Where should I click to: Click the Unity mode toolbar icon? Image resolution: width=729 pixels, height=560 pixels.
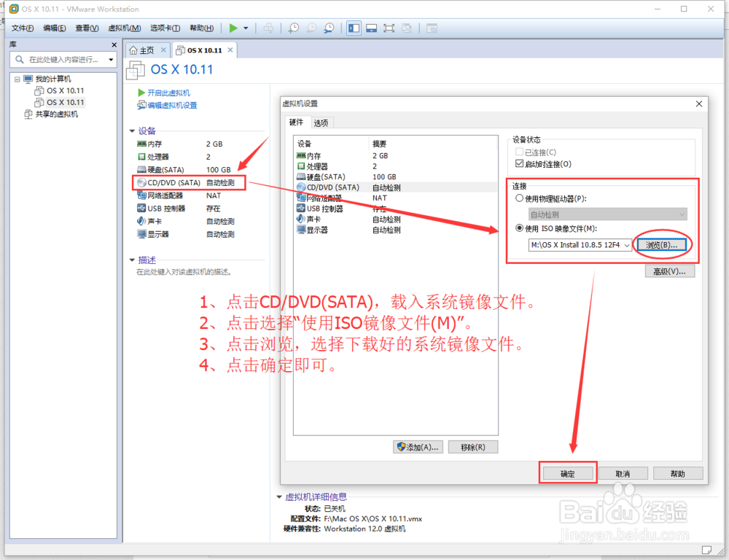406,28
